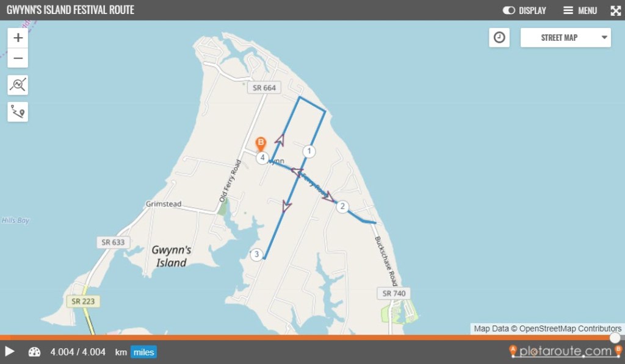Expand the STREET MAP dropdown

(x=565, y=37)
